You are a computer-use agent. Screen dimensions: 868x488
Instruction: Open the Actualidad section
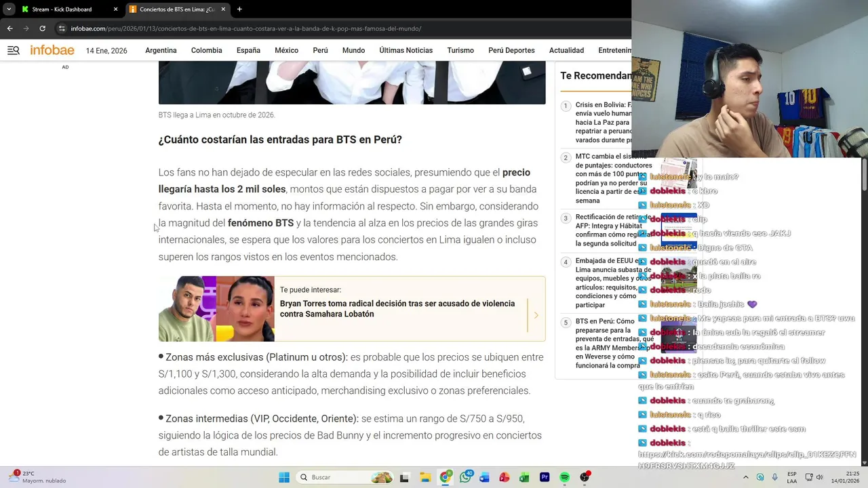click(x=566, y=50)
